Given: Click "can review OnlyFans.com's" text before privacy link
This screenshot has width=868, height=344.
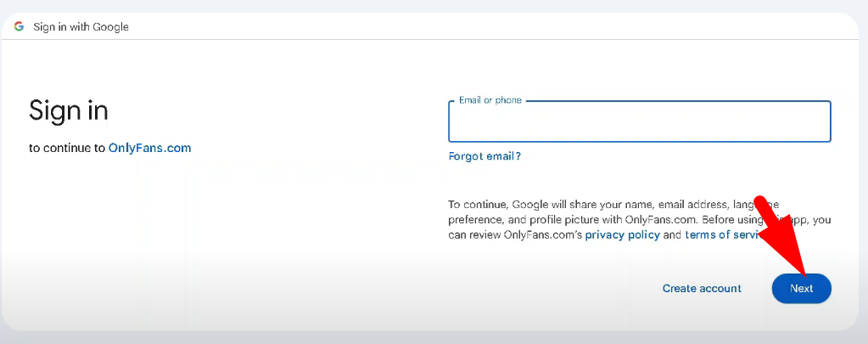Looking at the screenshot, I should 514,235.
